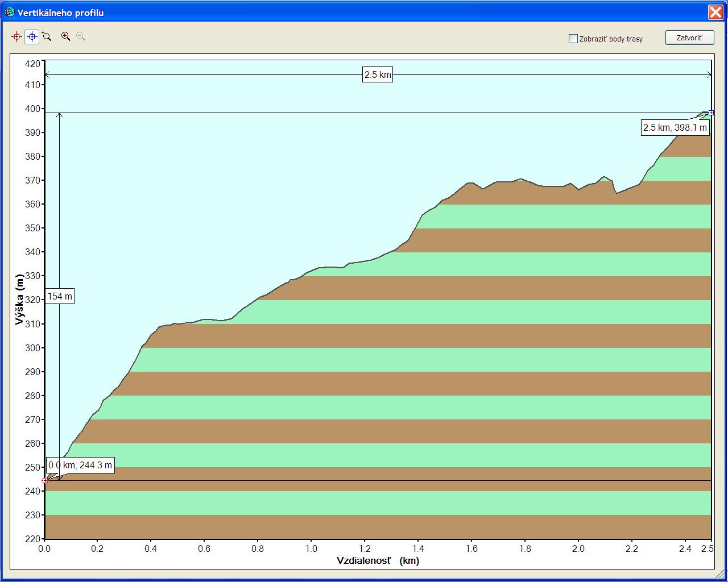
Task: Click the 154 m elevation difference label
Action: pos(60,296)
